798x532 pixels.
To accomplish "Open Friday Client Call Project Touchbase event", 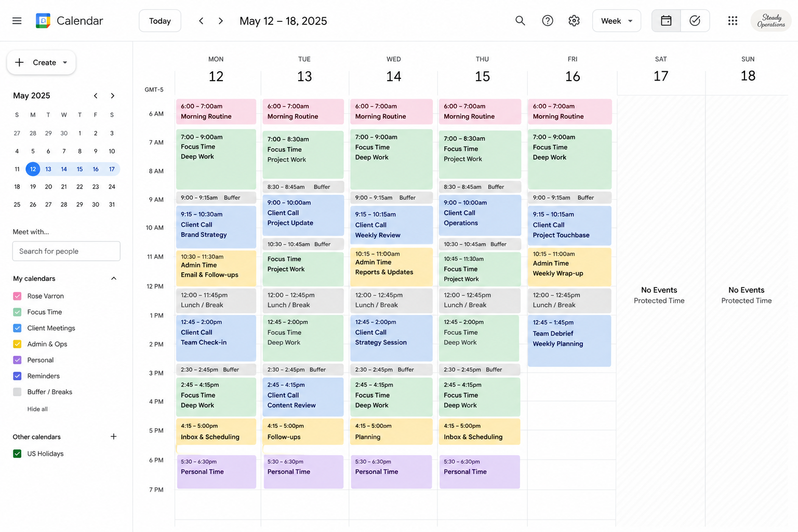I will [x=570, y=225].
